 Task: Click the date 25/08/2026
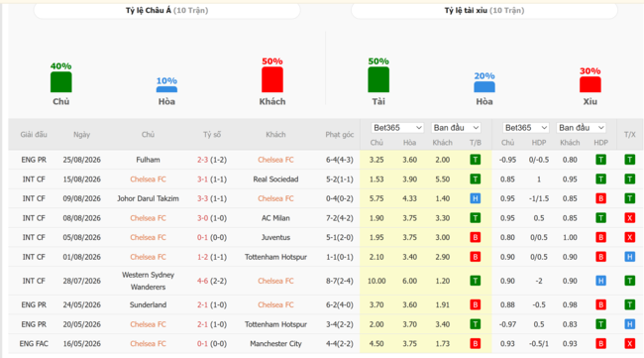pyautogui.click(x=81, y=160)
